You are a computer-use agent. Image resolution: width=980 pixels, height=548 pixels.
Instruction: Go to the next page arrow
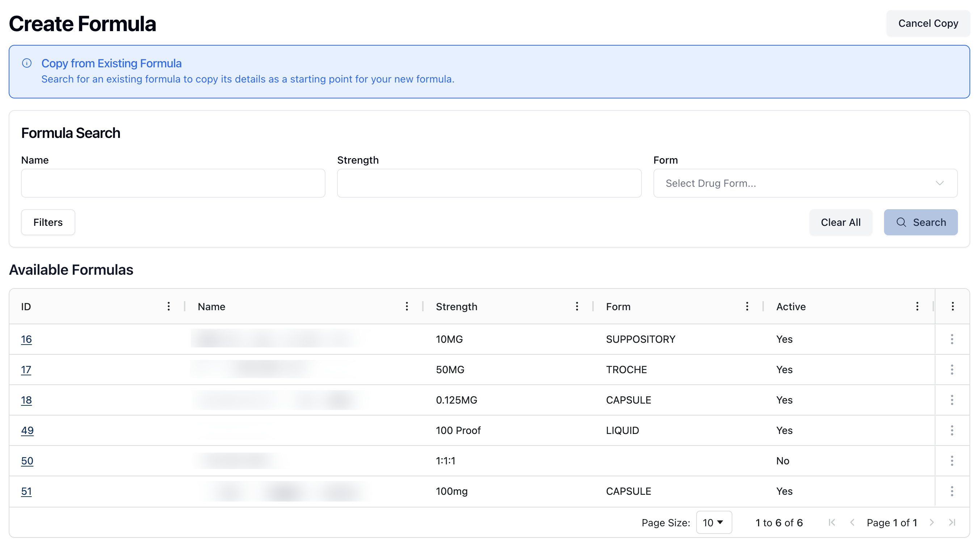click(931, 522)
